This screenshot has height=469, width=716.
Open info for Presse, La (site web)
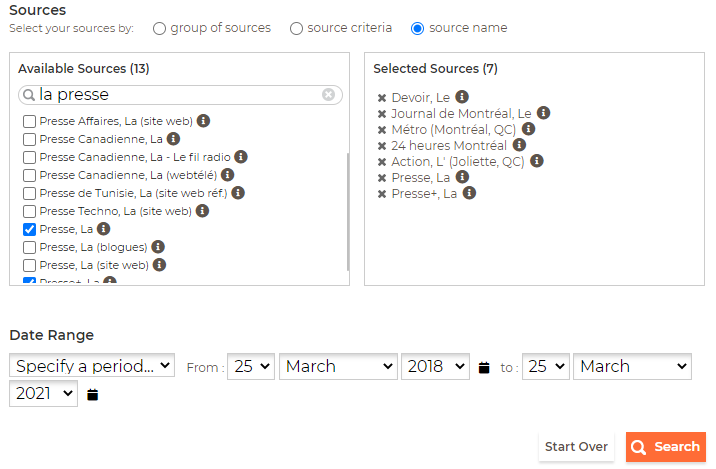(159, 264)
